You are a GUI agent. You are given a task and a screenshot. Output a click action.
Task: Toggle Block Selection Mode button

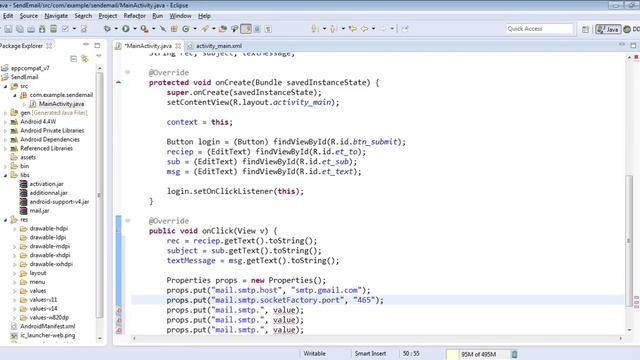(257, 29)
